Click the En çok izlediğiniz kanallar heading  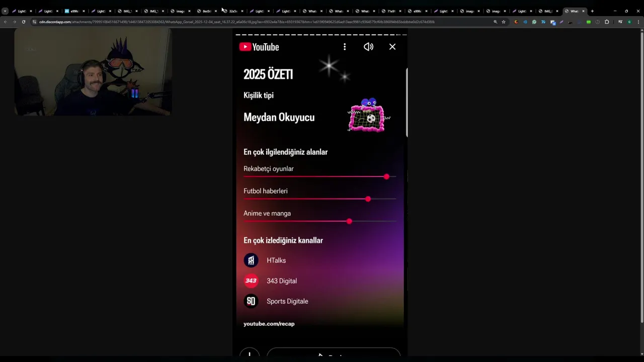(x=283, y=240)
